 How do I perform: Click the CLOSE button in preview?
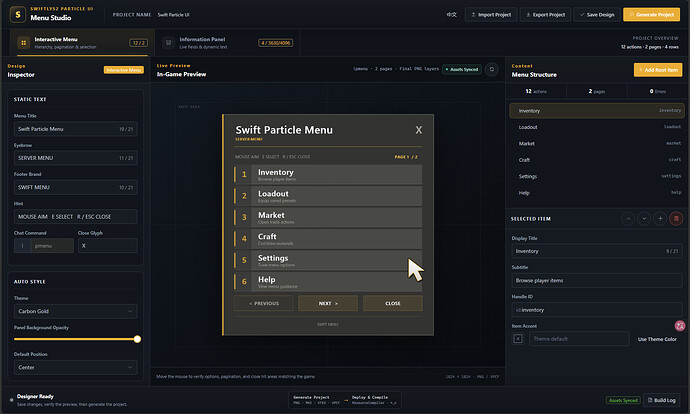point(393,303)
